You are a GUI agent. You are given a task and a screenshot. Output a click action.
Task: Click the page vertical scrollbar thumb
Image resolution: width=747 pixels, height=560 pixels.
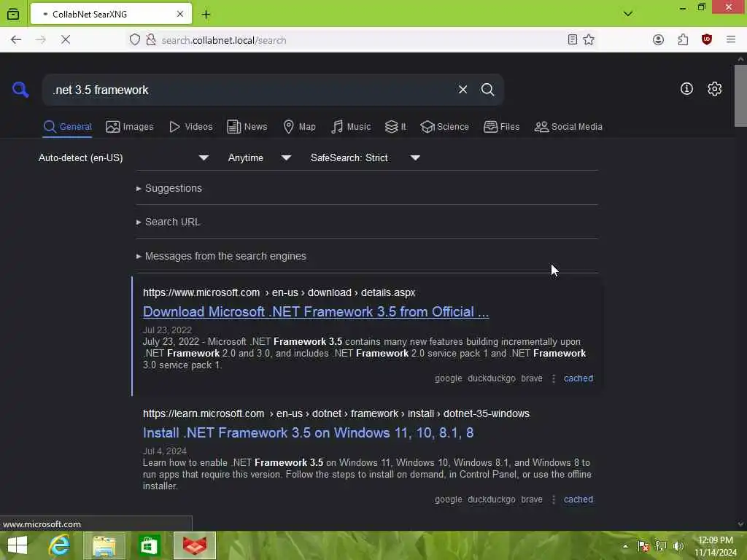coord(740,96)
